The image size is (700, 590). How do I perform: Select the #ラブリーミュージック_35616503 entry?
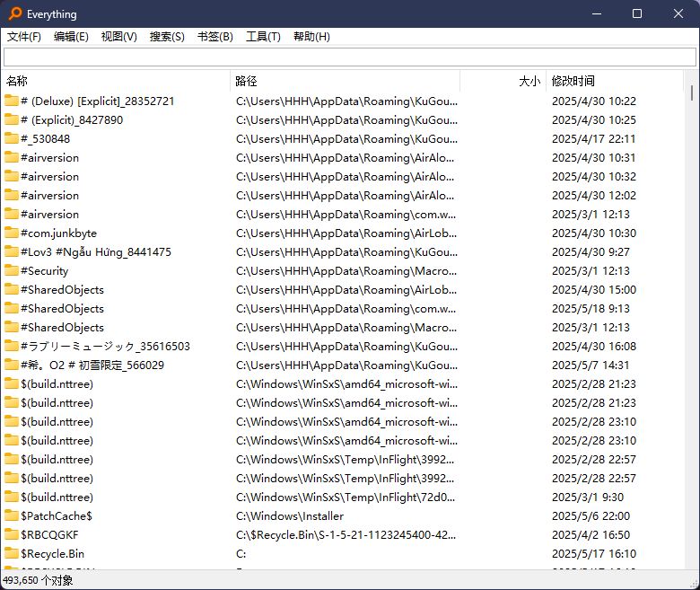[x=105, y=347]
